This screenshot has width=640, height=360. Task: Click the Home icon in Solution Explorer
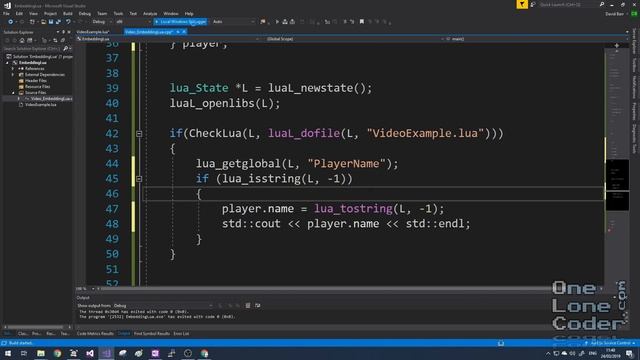(x=22, y=40)
